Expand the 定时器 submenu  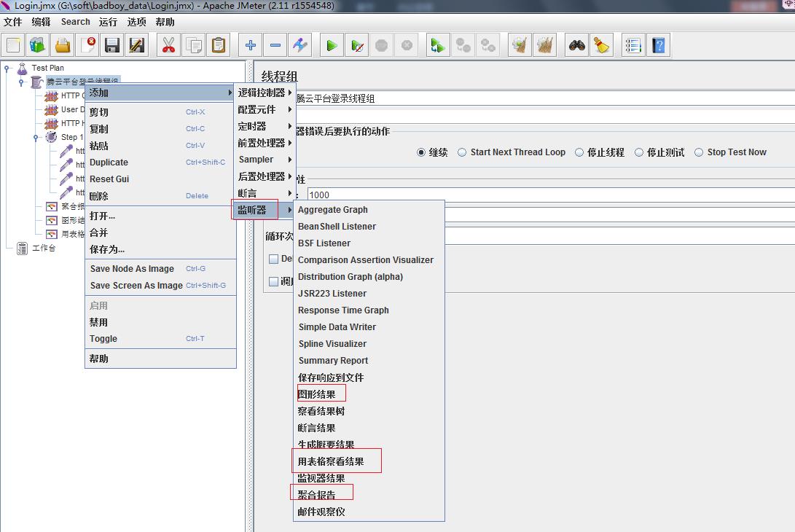pos(265,126)
